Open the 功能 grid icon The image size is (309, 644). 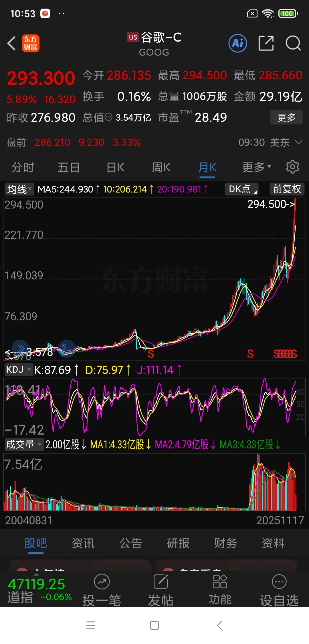(x=220, y=582)
